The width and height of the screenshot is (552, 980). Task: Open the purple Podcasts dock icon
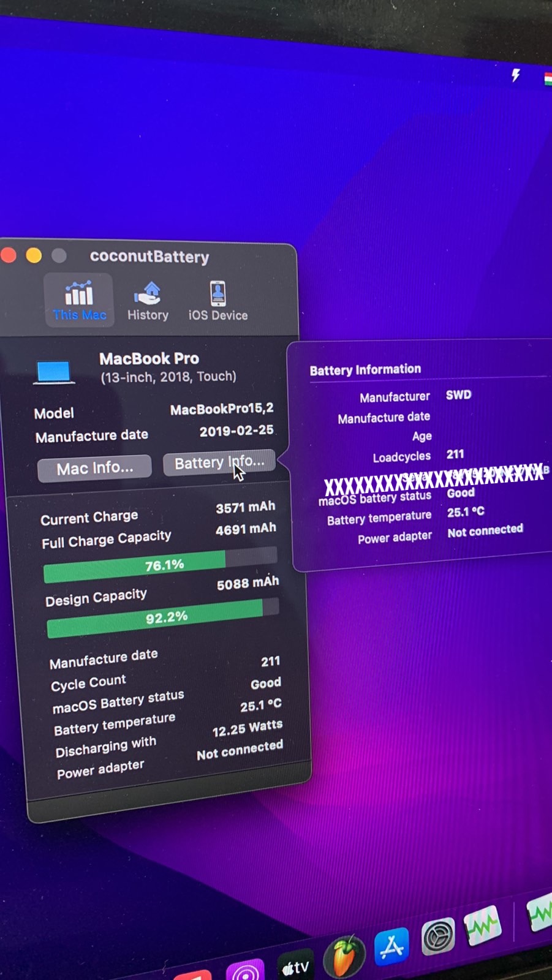pos(244,971)
